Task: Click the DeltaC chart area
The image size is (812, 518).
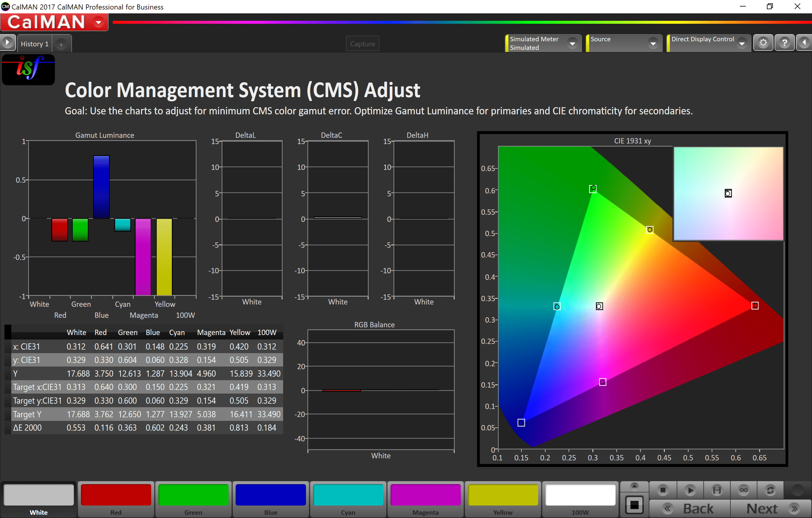Action: [338, 219]
